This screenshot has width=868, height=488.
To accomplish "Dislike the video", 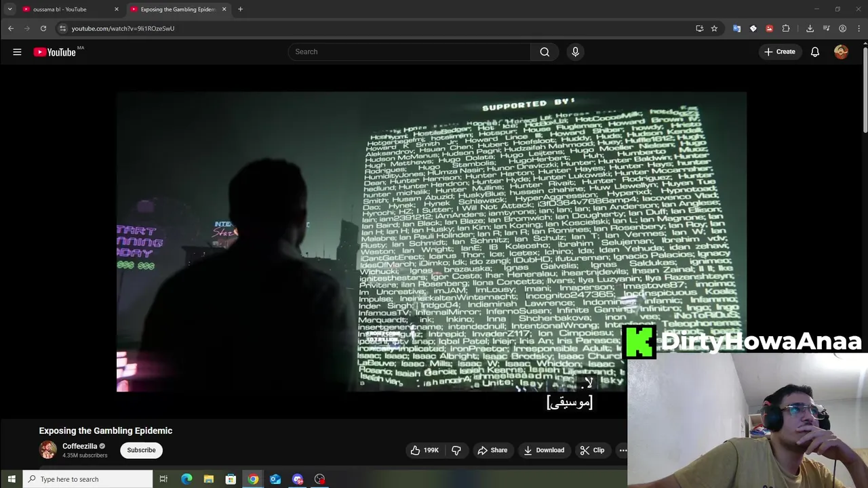I will [456, 450].
